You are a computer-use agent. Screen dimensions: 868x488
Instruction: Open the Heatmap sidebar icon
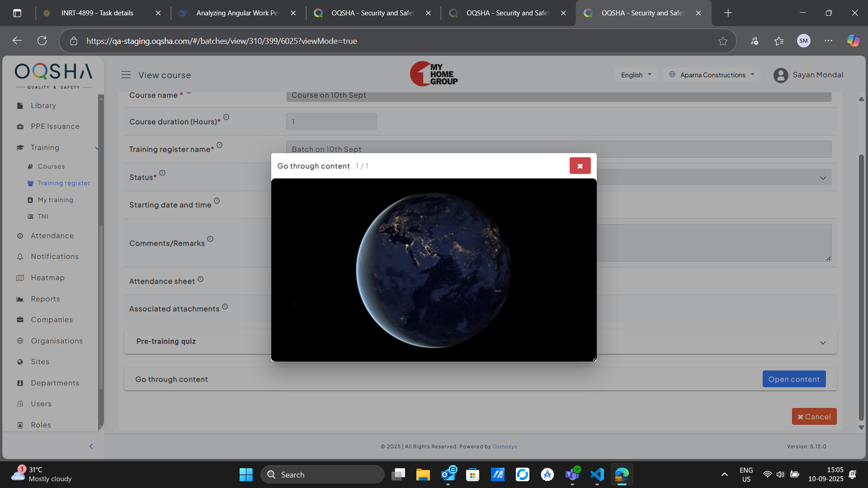[20, 278]
